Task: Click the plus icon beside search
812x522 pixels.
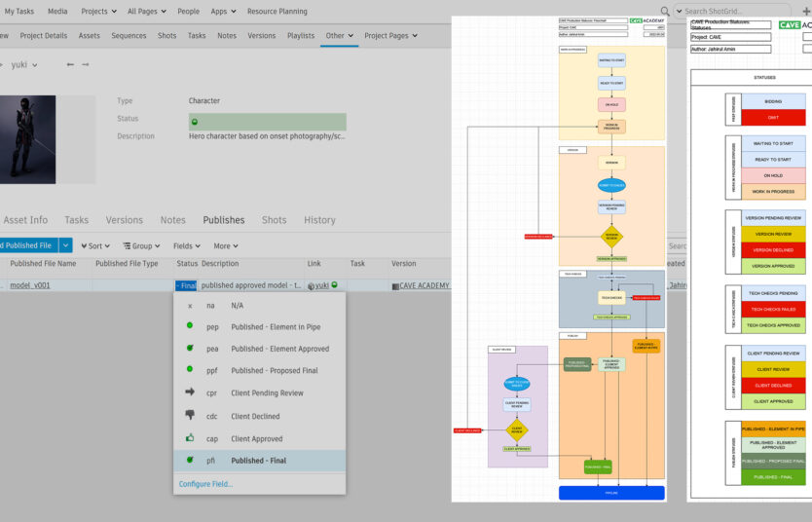Action: 805,12
